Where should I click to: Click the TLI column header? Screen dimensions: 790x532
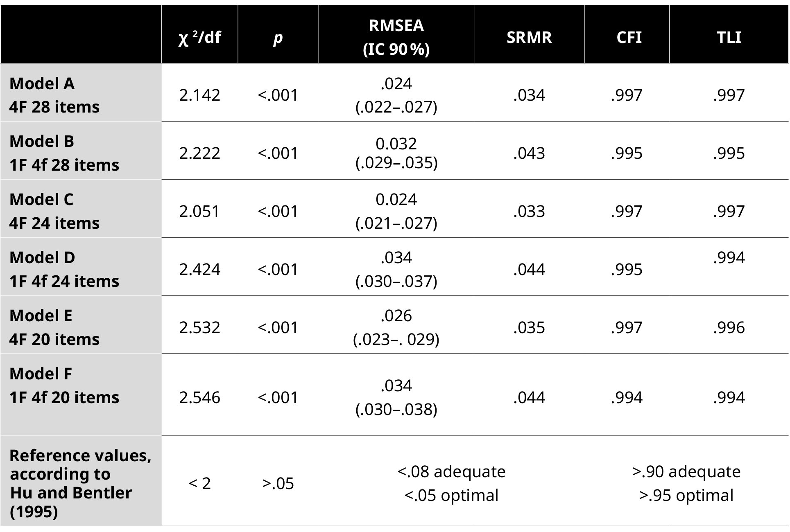[x=729, y=38]
